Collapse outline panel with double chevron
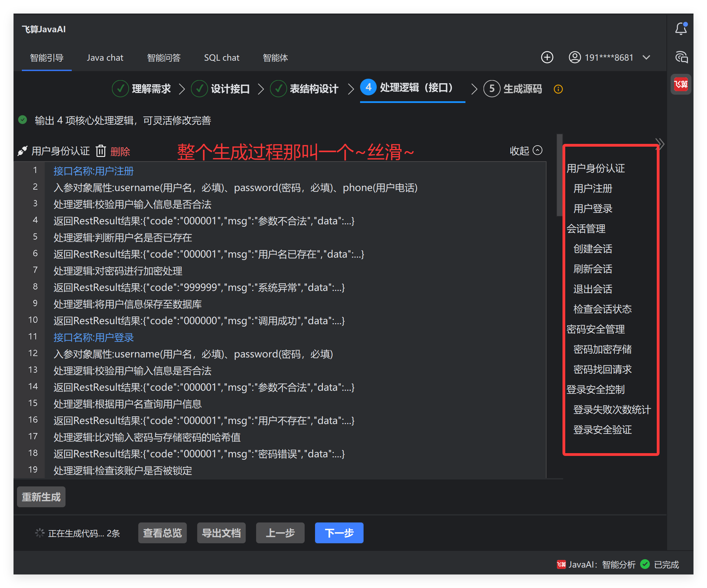This screenshot has width=707, height=588. click(660, 143)
